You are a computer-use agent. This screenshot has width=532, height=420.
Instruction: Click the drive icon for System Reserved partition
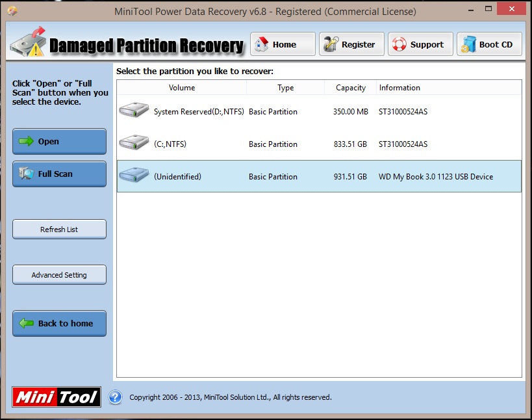pos(134,110)
